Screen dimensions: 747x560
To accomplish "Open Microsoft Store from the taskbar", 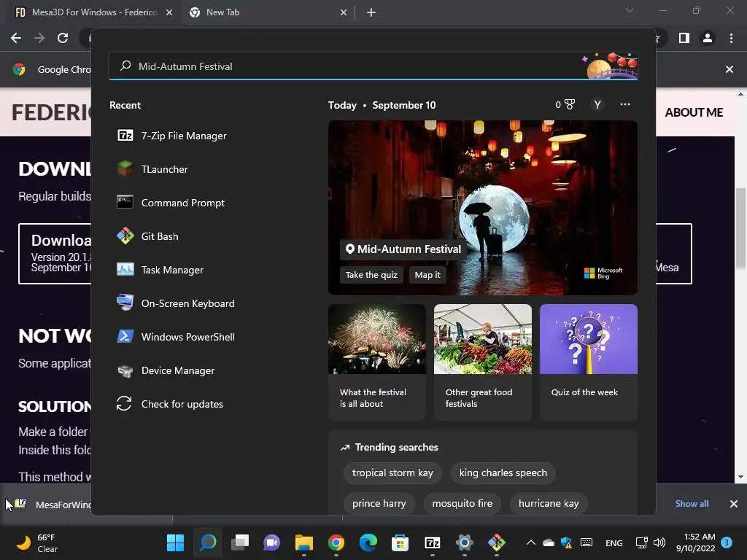I will [400, 542].
